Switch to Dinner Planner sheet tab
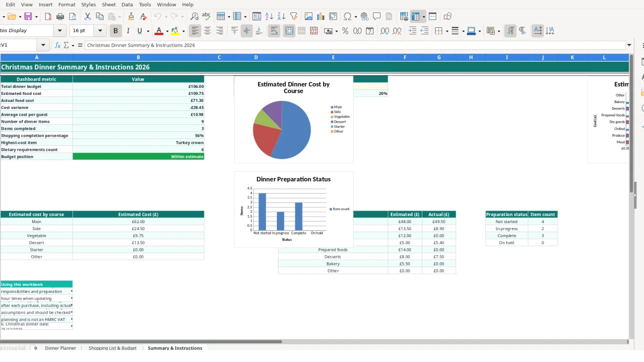The image size is (644, 362). 61,348
